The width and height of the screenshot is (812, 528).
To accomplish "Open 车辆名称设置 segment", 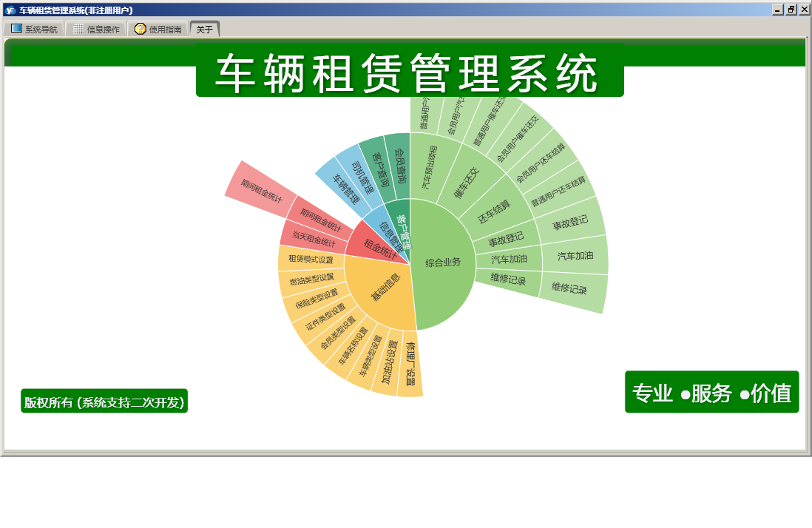I will pyautogui.click(x=352, y=346).
